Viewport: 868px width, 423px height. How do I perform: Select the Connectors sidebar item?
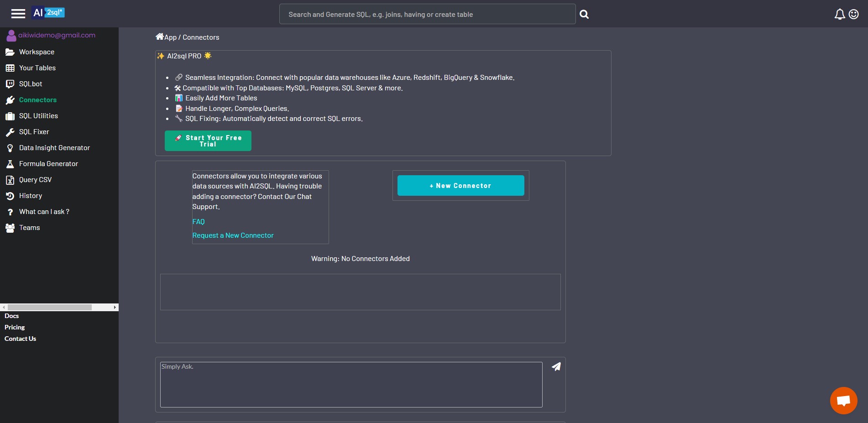pos(38,100)
